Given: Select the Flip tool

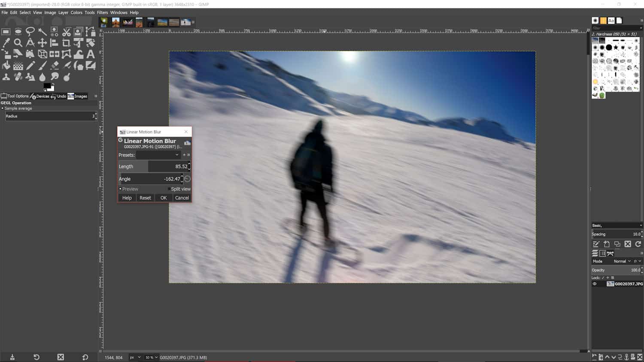Looking at the screenshot, I should click(54, 54).
